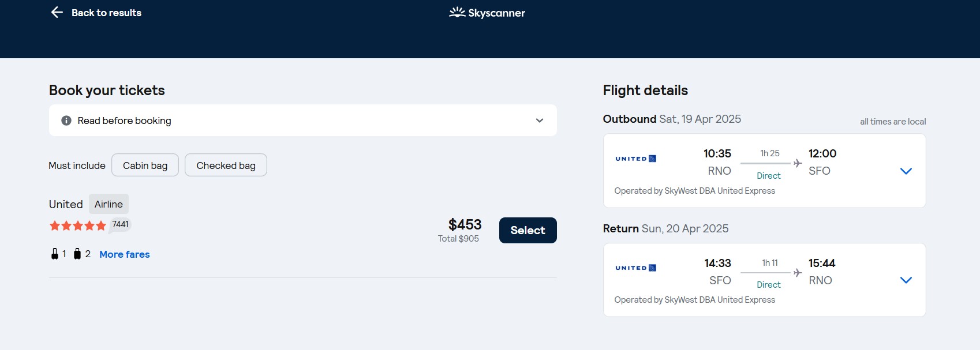Toggle the Checked bag filter chip
This screenshot has width=980, height=350.
coord(226,165)
